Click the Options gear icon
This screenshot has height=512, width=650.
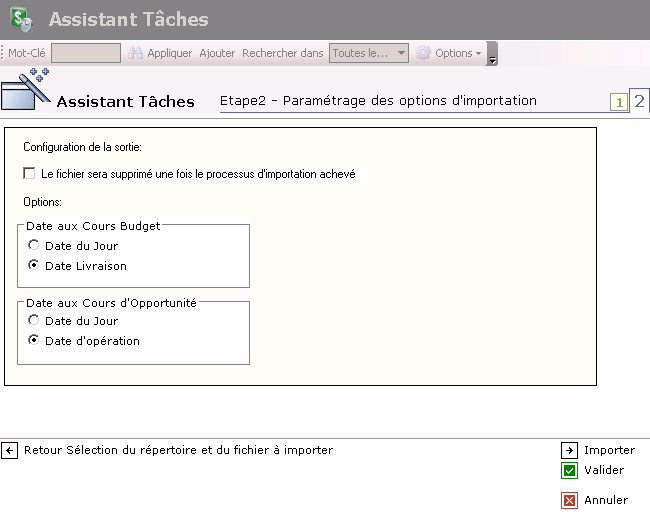pyautogui.click(x=424, y=53)
